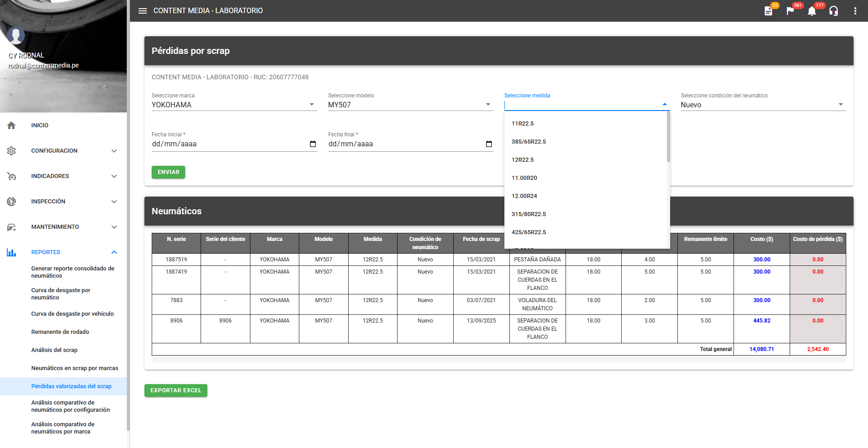Choose 12.00R24 in the medida options
This screenshot has width=868, height=448.
pos(524,196)
